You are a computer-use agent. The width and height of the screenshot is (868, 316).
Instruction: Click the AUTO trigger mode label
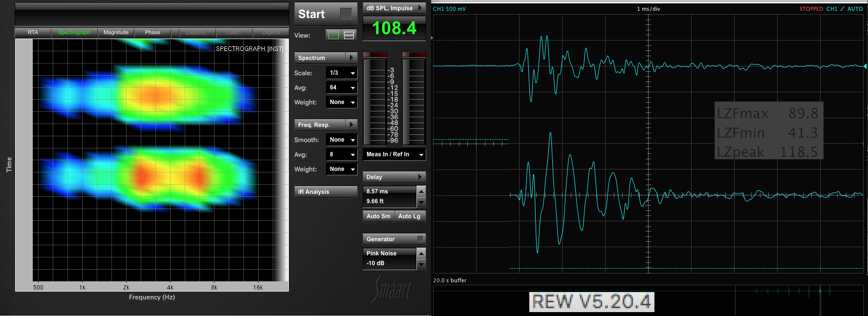click(855, 9)
